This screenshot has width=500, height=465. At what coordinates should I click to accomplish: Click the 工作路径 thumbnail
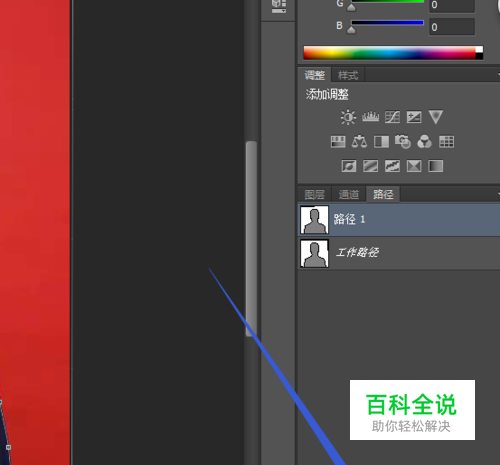tap(314, 253)
